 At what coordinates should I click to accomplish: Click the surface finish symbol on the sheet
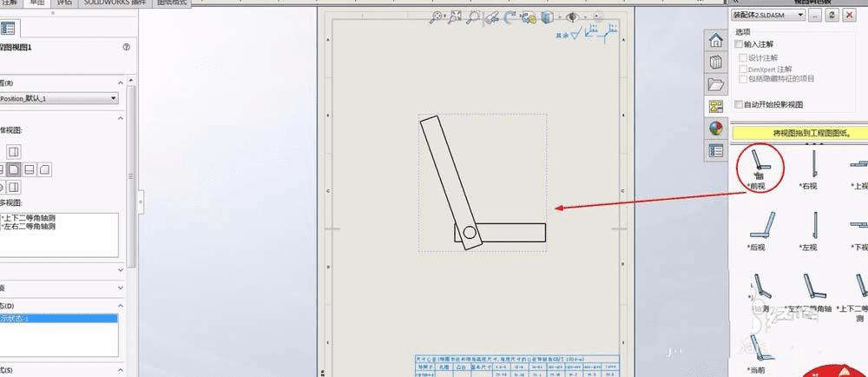pos(575,35)
